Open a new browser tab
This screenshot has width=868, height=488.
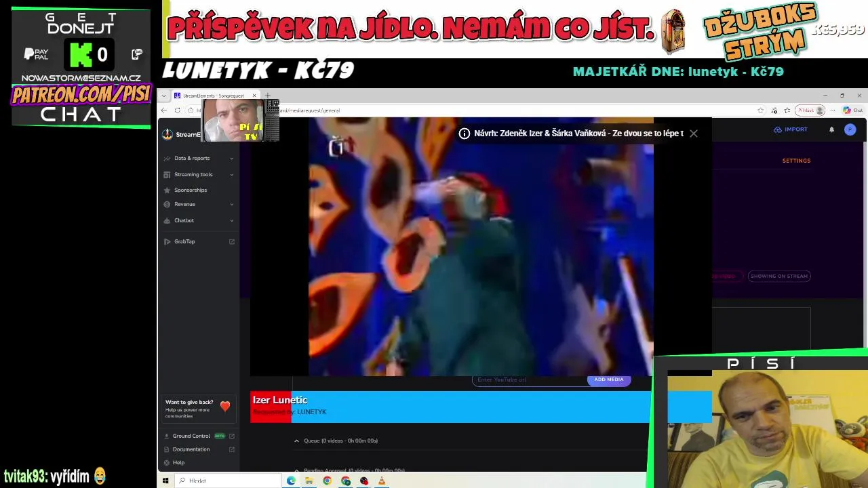coord(268,96)
